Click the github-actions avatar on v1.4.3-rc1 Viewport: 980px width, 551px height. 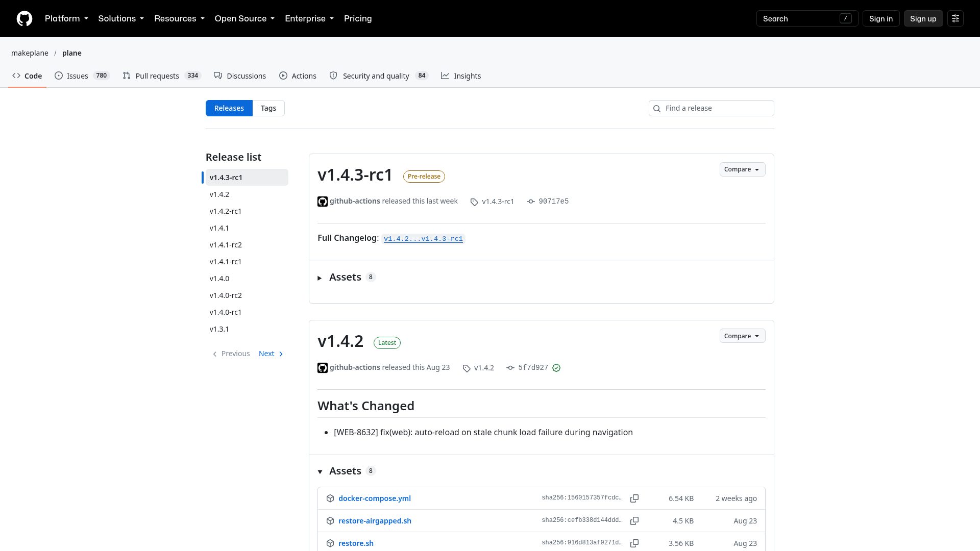click(x=323, y=202)
